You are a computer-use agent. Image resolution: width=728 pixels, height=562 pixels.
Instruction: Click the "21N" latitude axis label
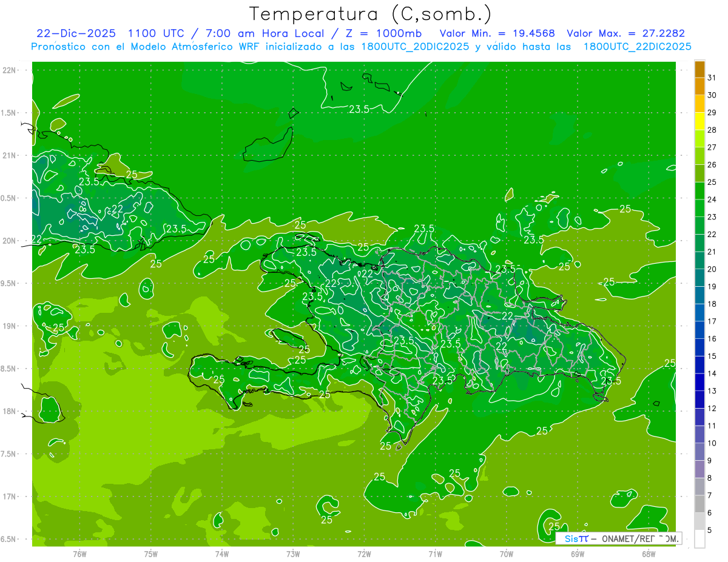tap(10, 155)
